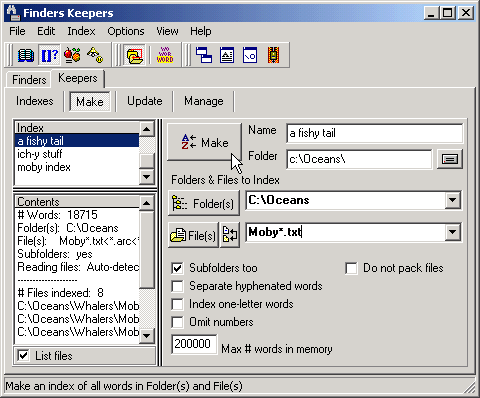Click the swap icon next to File(s)
This screenshot has width=480, height=398.
pyautogui.click(x=230, y=235)
